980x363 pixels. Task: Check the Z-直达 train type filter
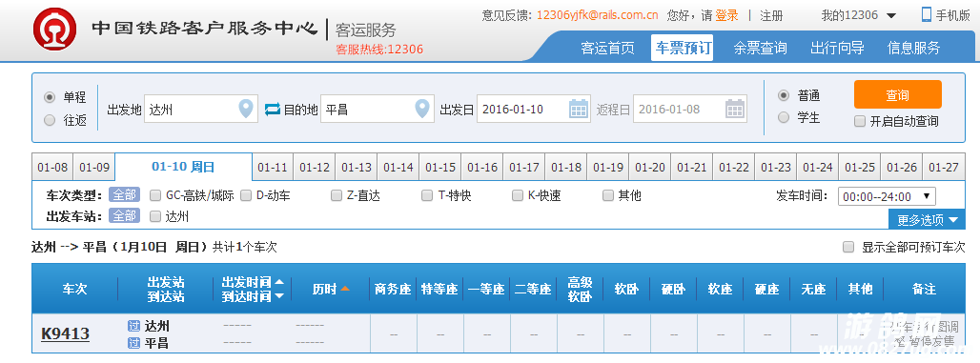click(x=337, y=195)
